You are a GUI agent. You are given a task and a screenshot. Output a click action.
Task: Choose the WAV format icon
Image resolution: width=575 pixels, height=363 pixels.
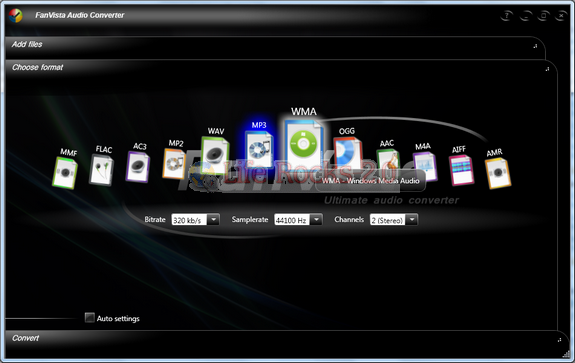(215, 155)
